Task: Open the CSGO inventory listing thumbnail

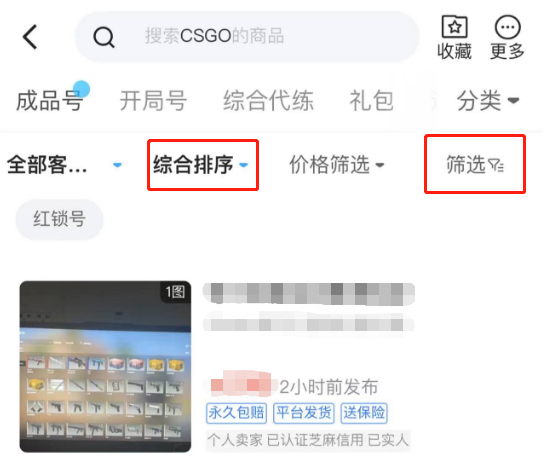Action: (105, 366)
